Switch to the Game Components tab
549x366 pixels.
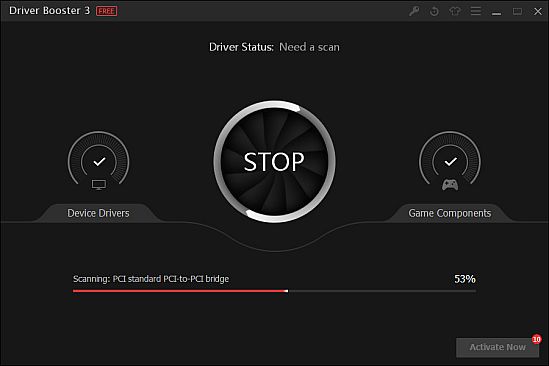pyautogui.click(x=450, y=213)
